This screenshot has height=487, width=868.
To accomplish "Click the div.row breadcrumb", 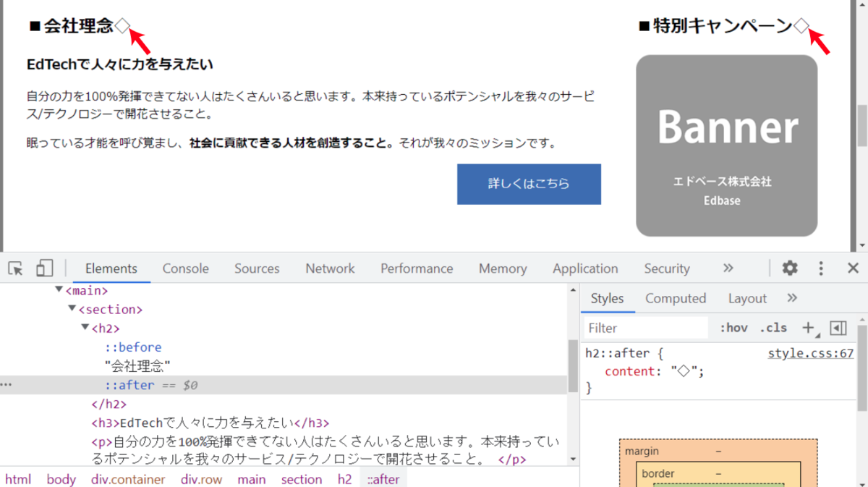I will click(x=202, y=479).
